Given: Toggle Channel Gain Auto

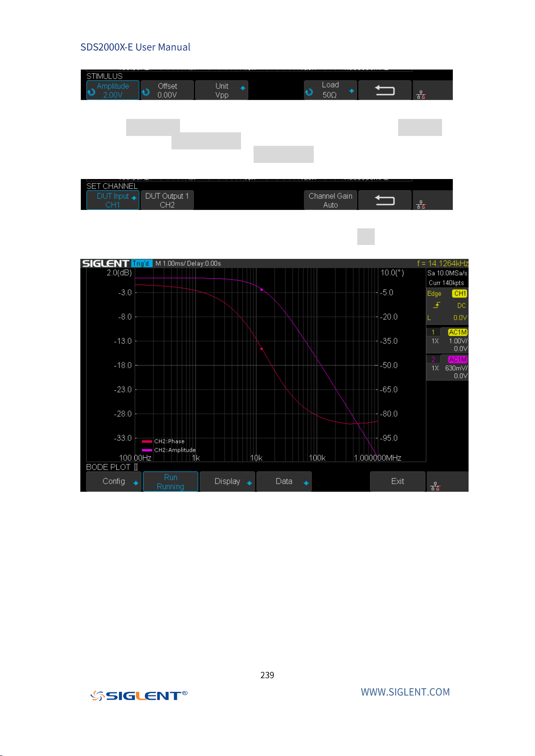Looking at the screenshot, I should [330, 200].
